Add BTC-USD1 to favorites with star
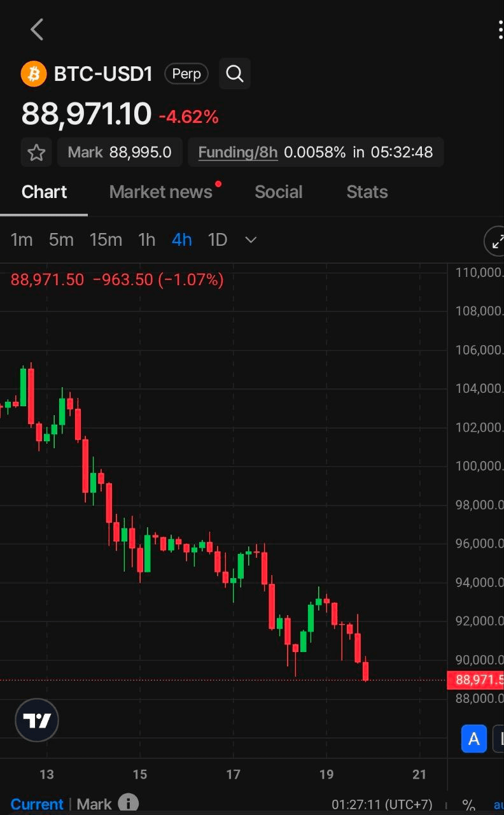Screen dimensions: 504x815 (x=36, y=153)
